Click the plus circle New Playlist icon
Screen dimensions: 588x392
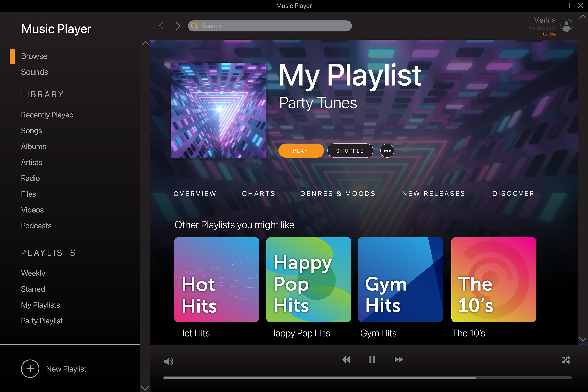pyautogui.click(x=30, y=369)
